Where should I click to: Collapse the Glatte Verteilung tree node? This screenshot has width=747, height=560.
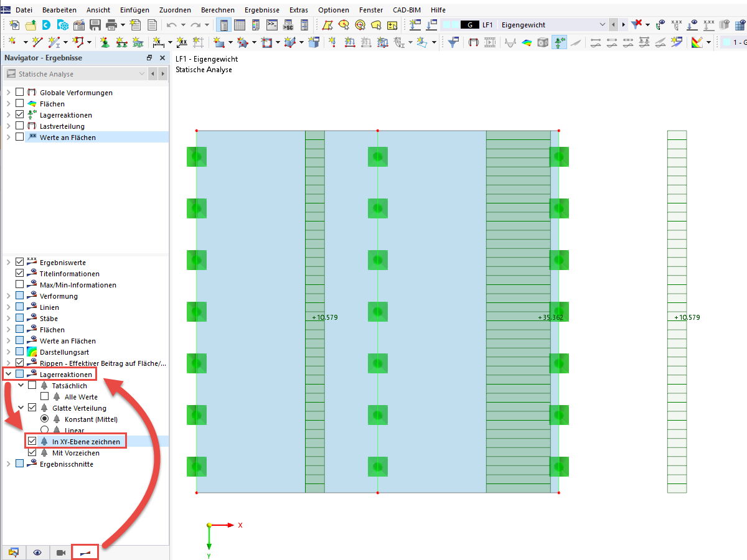(21, 408)
